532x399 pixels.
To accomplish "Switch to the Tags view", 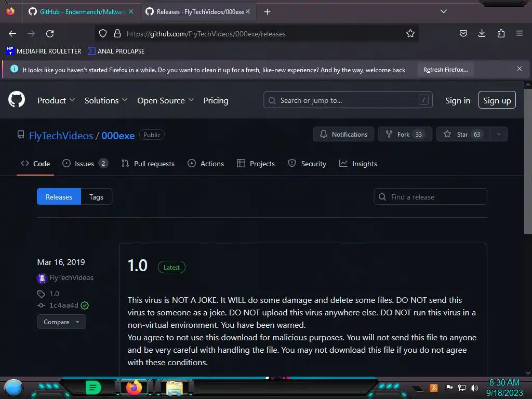I will pos(96,196).
